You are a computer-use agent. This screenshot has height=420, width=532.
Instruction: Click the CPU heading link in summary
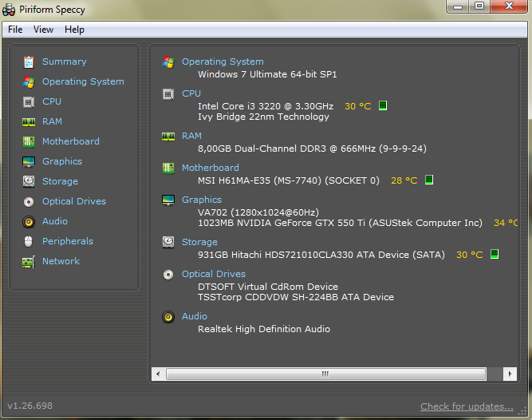coord(191,93)
